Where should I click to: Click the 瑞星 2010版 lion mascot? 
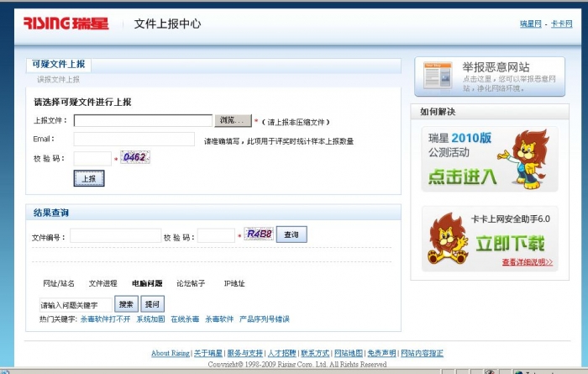(x=526, y=158)
